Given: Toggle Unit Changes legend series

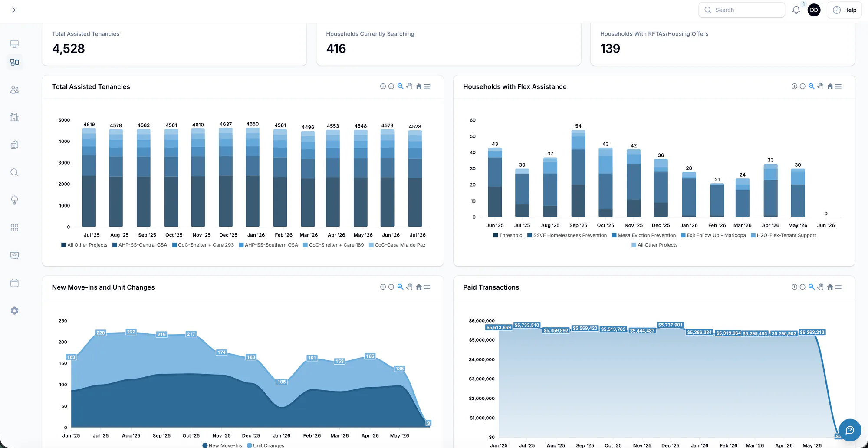Looking at the screenshot, I should point(266,445).
